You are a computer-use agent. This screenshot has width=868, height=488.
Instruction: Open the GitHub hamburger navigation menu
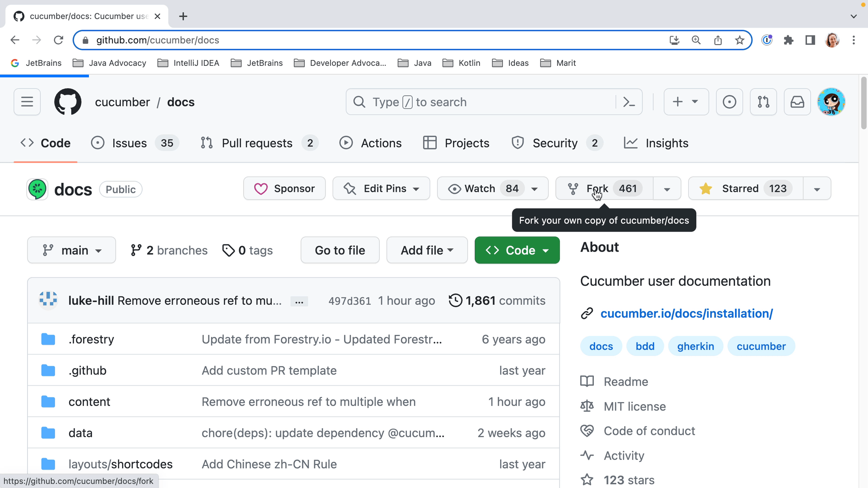click(x=27, y=102)
